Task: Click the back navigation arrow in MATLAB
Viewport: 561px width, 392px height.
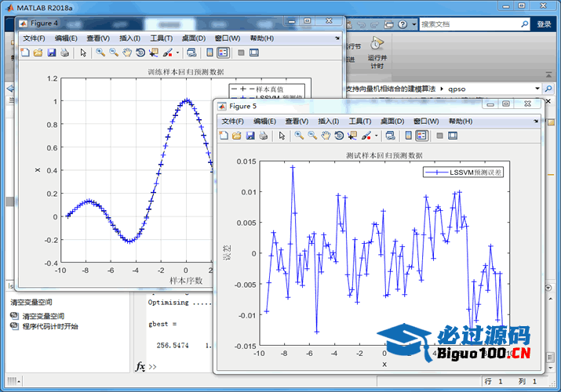Action: pyautogui.click(x=10, y=89)
